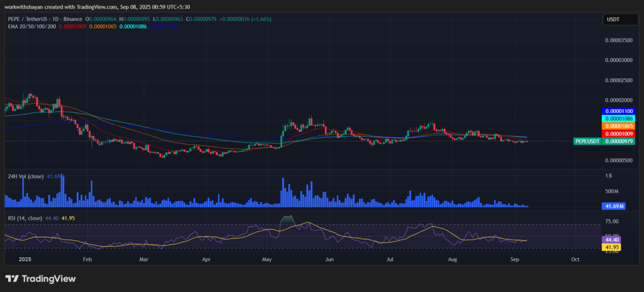Click the 0.00003500 price axis label
The height and width of the screenshot is (292, 644).
click(619, 40)
